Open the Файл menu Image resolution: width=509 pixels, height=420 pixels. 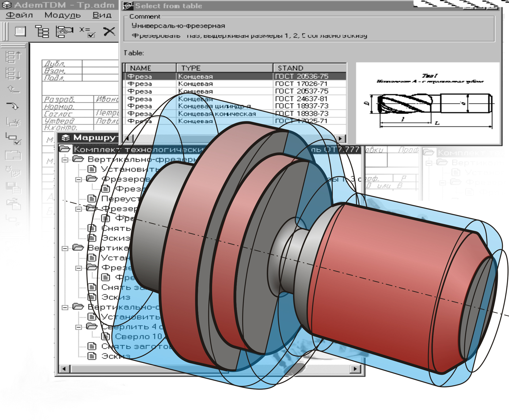click(19, 15)
